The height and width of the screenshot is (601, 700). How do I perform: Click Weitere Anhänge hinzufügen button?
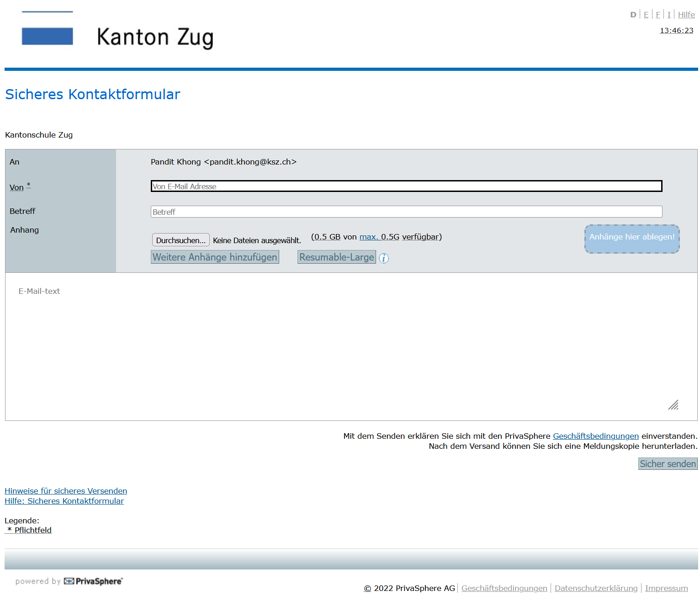215,257
